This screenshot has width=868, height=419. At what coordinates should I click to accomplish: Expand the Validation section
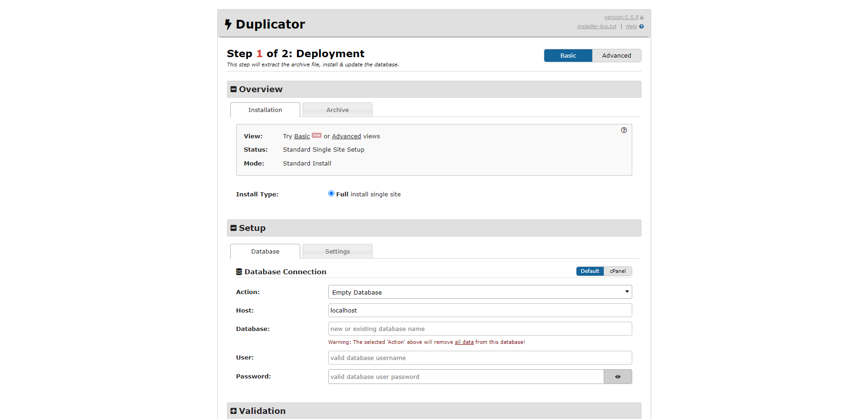tap(233, 411)
